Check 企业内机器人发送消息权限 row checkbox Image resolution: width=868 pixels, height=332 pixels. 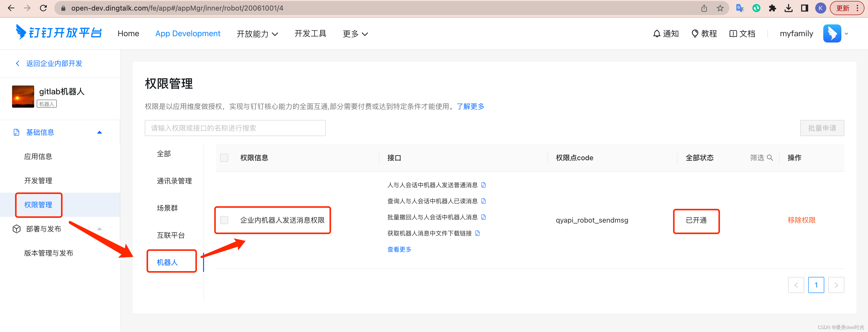[224, 220]
